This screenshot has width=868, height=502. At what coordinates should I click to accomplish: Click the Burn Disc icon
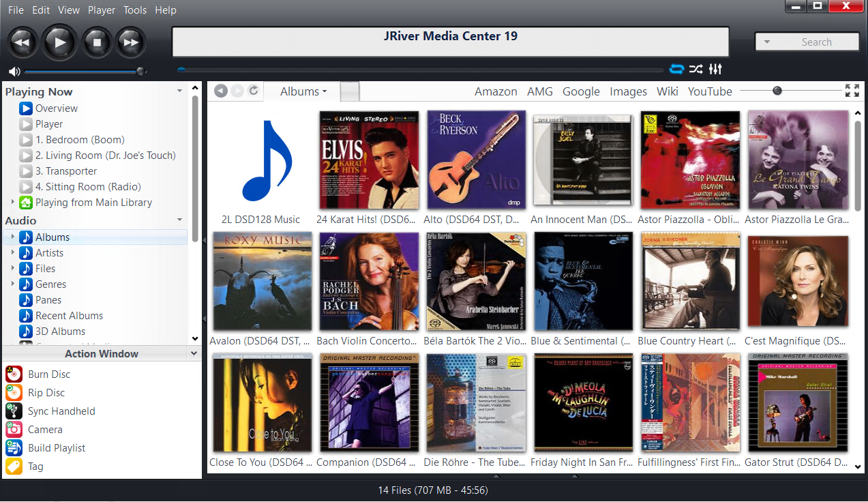[14, 374]
